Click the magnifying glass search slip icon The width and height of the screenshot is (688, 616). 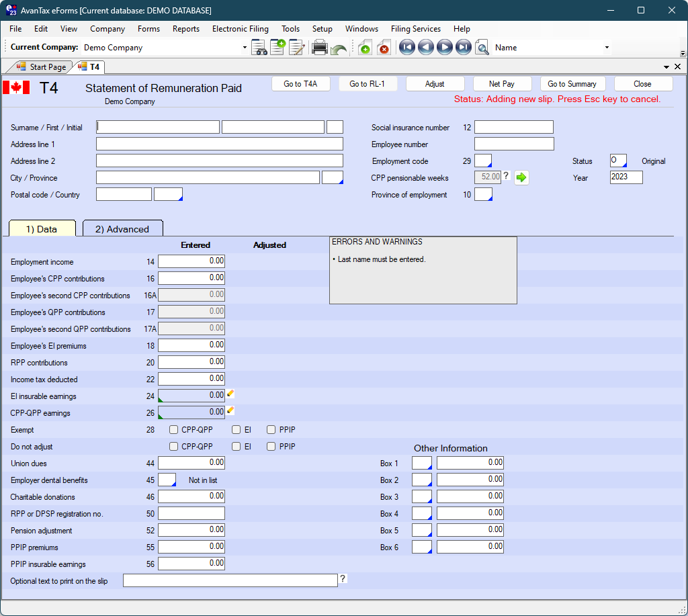click(x=482, y=48)
